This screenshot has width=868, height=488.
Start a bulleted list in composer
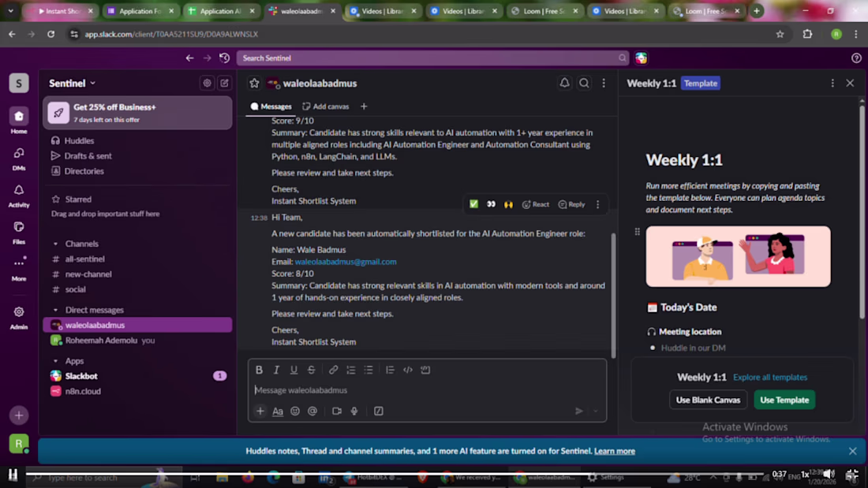tap(369, 370)
